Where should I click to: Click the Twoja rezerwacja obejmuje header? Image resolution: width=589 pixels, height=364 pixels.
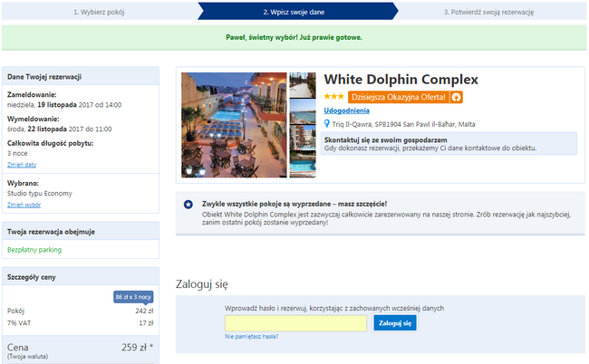coord(51,232)
